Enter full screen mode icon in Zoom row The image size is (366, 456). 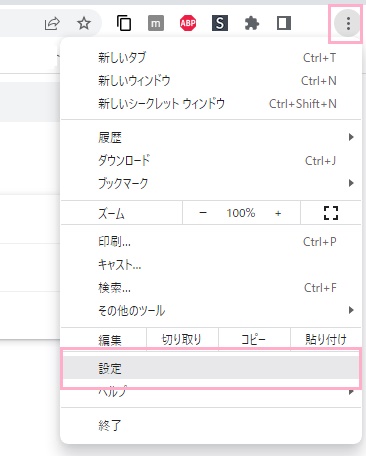(x=331, y=213)
